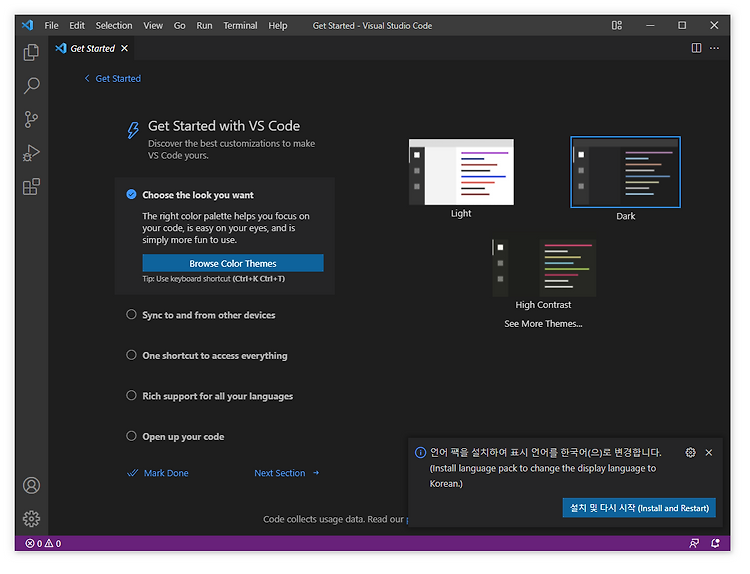The image size is (750, 574).
Task: Expand 'Rich support for all your languages' step
Action: (x=218, y=396)
